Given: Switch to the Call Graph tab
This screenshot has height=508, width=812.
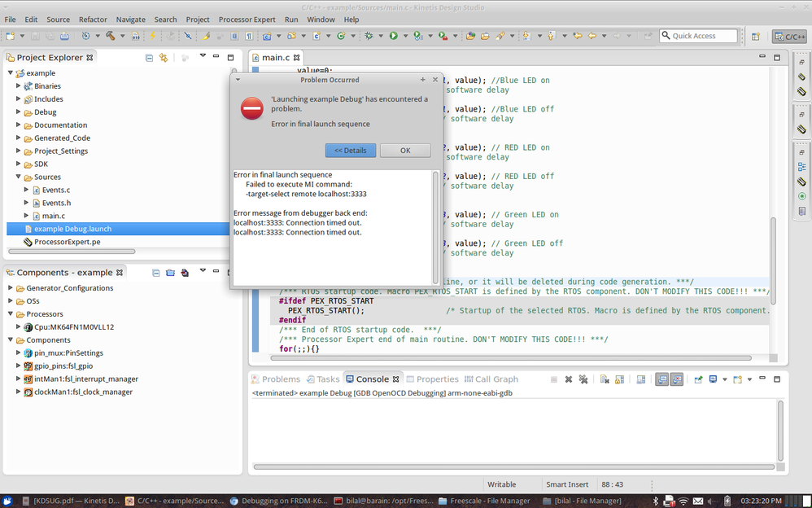Looking at the screenshot, I should [x=491, y=379].
